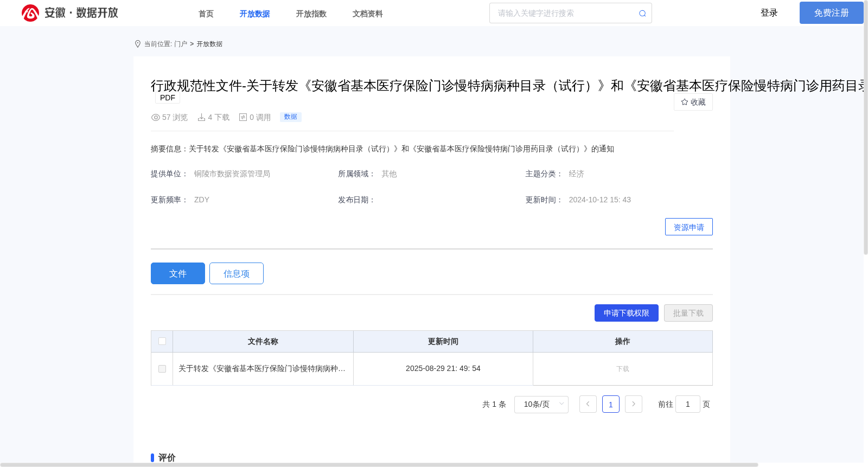
Task: Click the eye views icon
Action: coord(156,117)
